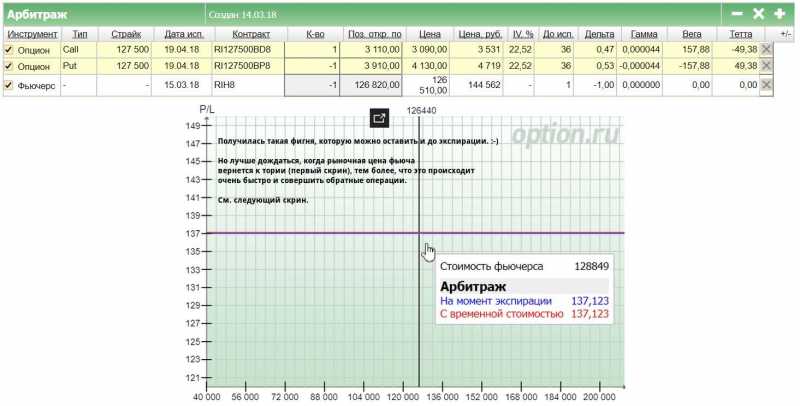The height and width of the screenshot is (406, 800).
Task: Open strike 127 500 selector in Call row
Action: coord(125,49)
